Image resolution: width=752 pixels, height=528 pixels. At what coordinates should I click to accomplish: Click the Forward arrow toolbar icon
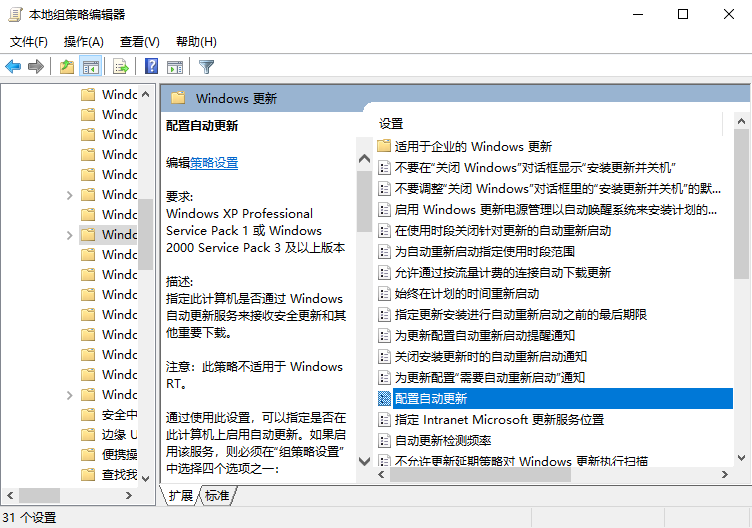36,66
